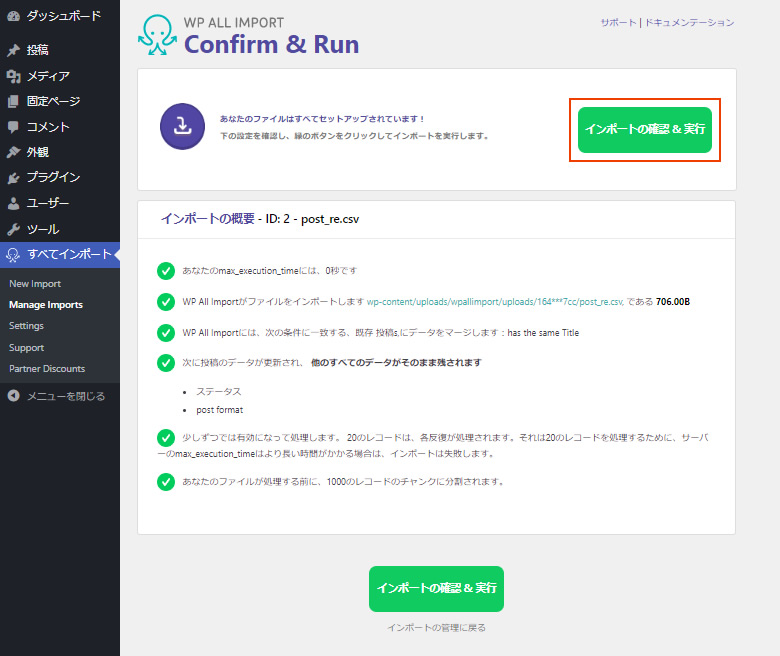The image size is (780, 656).
Task: Open the サポート link at top right
Action: pos(618,22)
